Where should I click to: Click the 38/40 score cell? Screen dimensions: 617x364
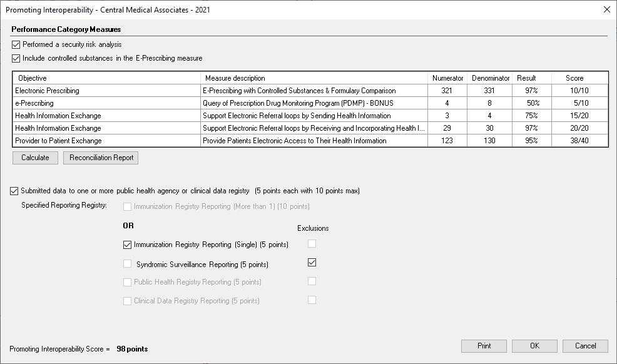[x=580, y=141]
